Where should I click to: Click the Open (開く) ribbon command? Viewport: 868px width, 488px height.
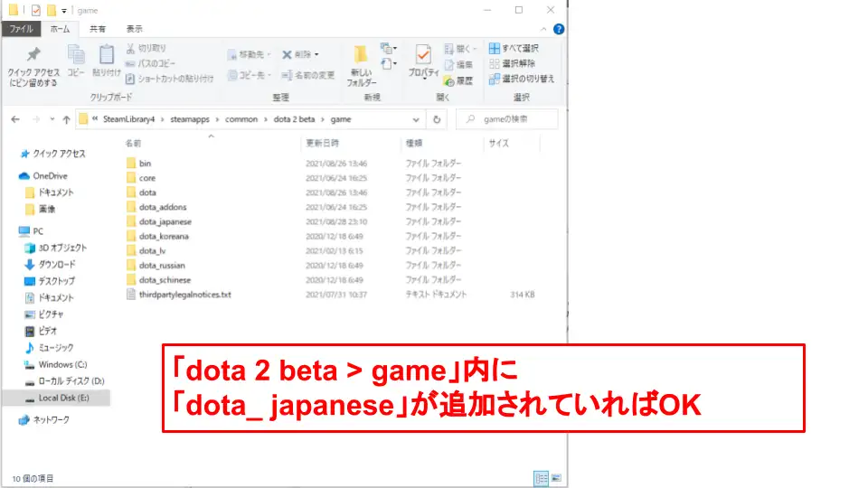(x=460, y=49)
